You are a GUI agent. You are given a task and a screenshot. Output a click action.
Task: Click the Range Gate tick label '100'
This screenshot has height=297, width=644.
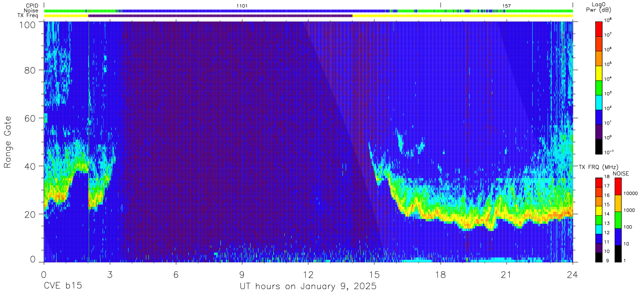click(x=28, y=25)
